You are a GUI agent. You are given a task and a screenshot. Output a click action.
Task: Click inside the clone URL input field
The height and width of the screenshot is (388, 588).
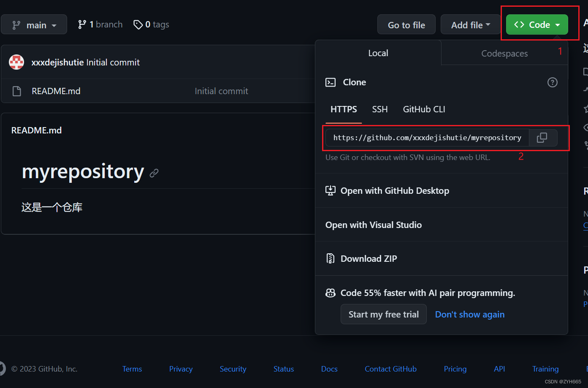click(427, 138)
